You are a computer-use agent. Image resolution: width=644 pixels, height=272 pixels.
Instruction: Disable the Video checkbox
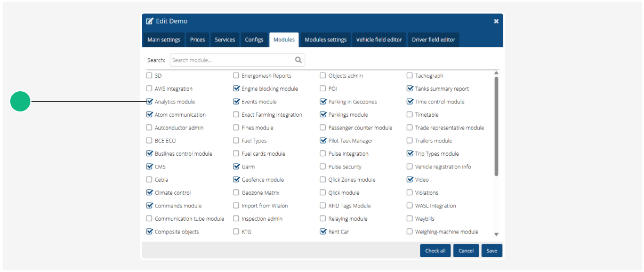point(410,180)
